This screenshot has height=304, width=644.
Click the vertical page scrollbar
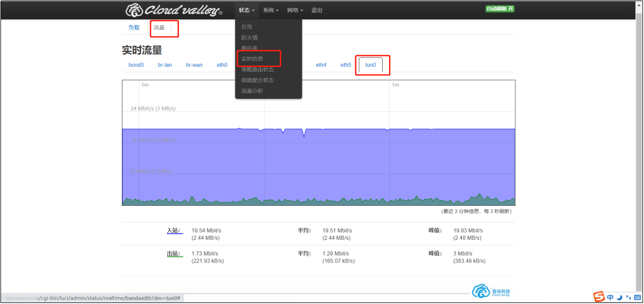pos(639,152)
